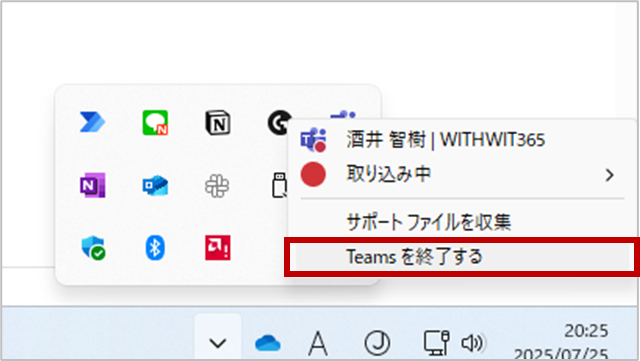Viewport: 640px width, 361px height.
Task: Open the AMD software tray icon
Action: [x=218, y=247]
